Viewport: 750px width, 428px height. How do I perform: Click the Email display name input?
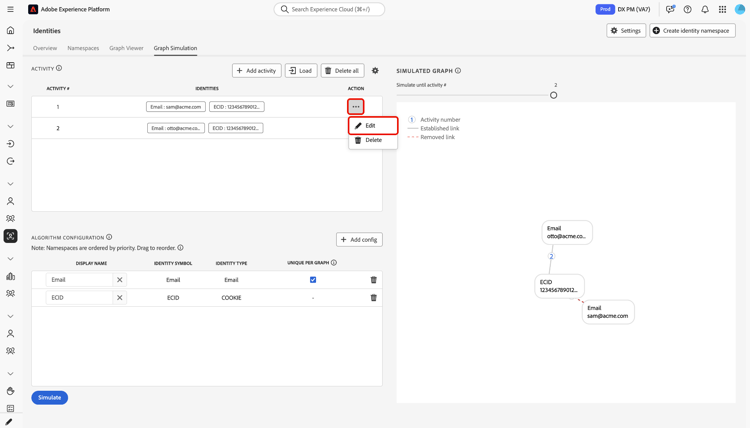coord(79,280)
